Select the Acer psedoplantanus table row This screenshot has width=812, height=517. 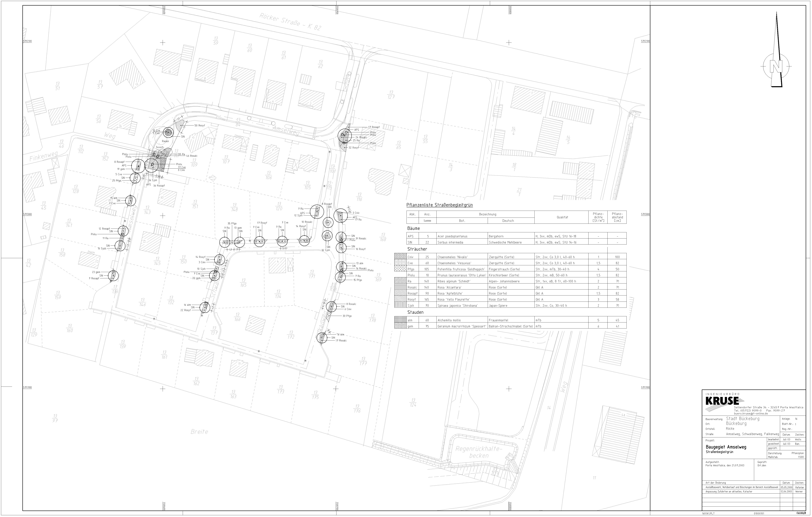tap(453, 236)
